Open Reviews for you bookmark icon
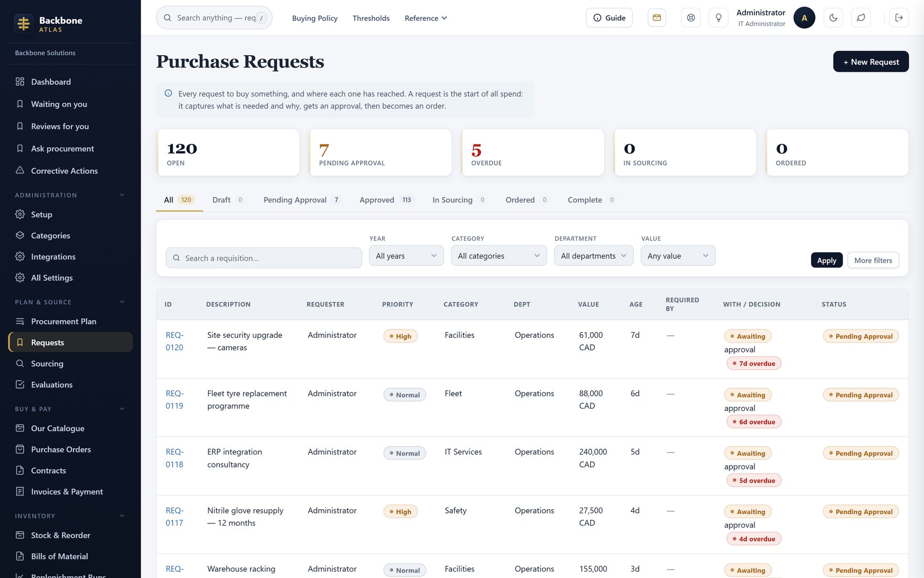 (20, 126)
